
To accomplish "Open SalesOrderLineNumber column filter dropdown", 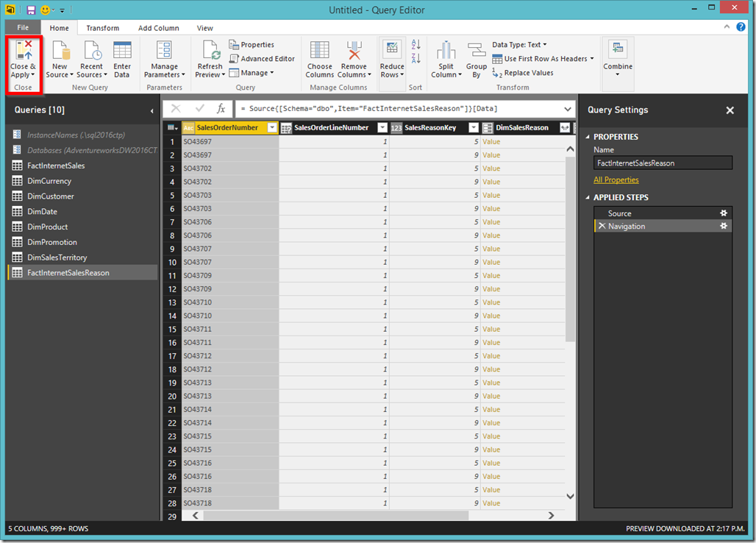I will pyautogui.click(x=382, y=128).
